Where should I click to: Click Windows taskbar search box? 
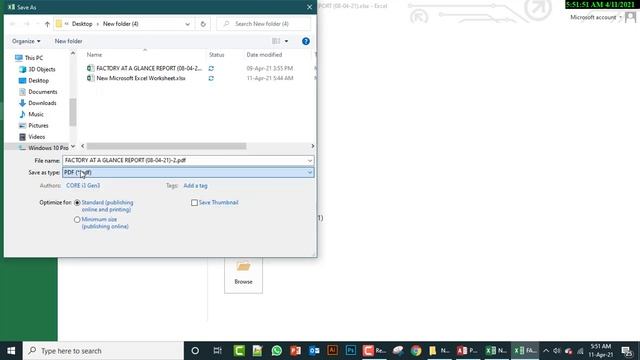click(103, 351)
